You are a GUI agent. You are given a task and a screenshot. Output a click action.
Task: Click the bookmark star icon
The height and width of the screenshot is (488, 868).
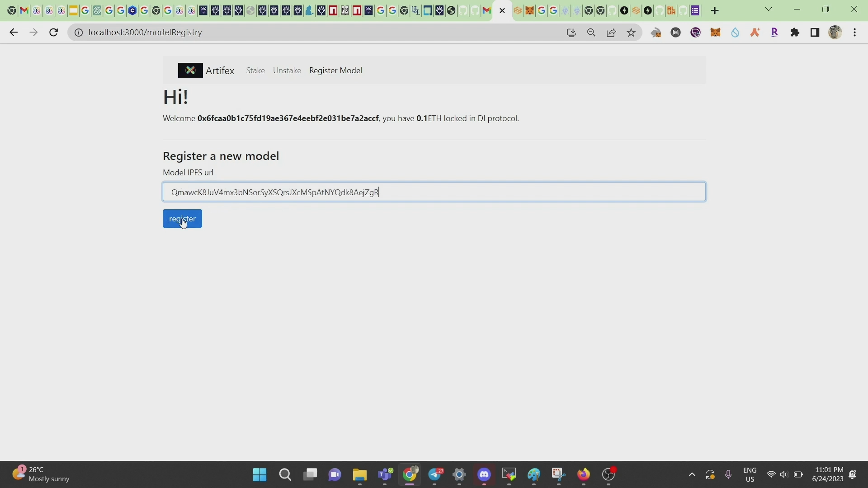[631, 33]
